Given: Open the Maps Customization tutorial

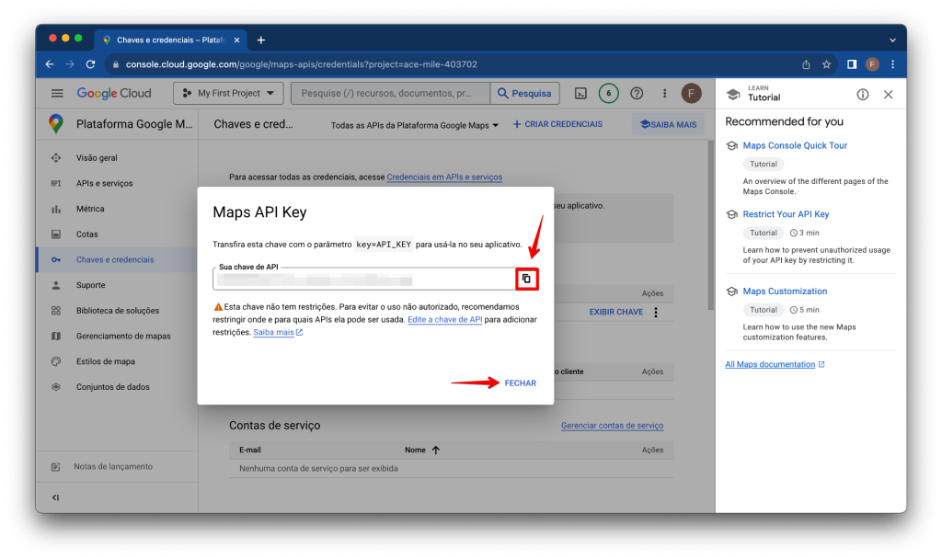Looking at the screenshot, I should [785, 291].
